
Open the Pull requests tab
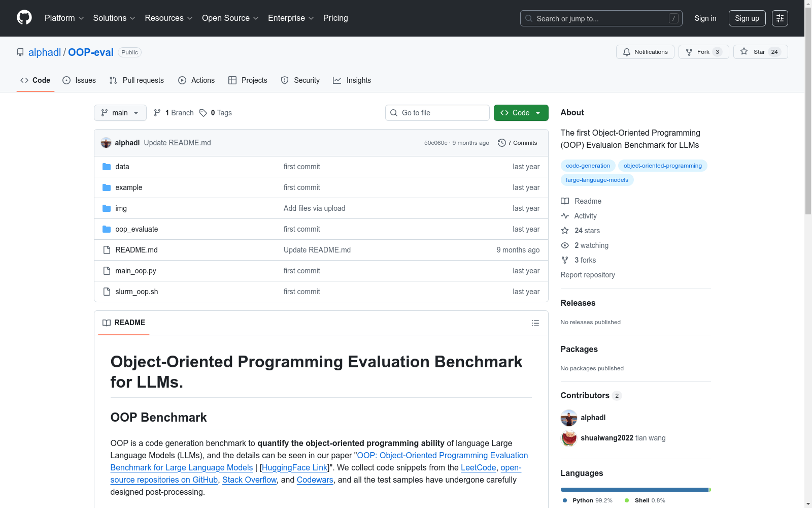(137, 80)
